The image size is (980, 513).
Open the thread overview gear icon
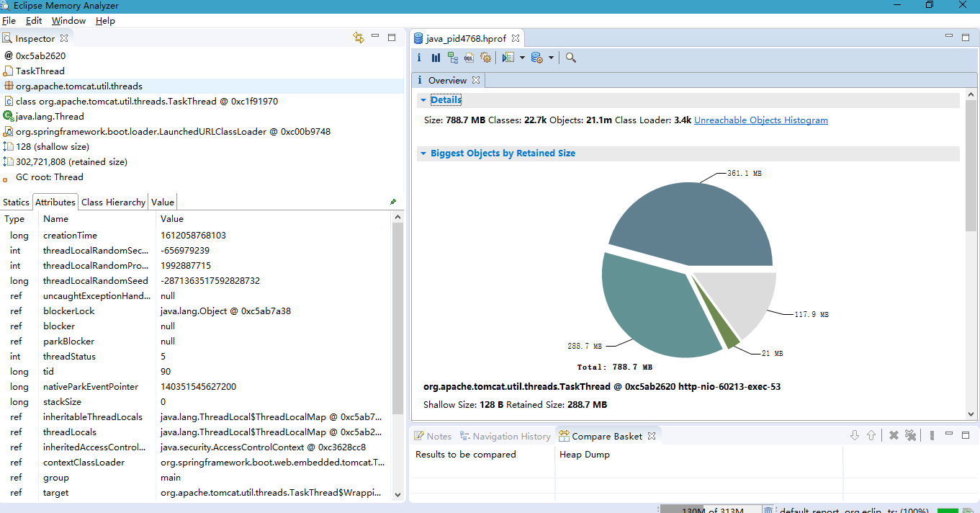click(485, 58)
